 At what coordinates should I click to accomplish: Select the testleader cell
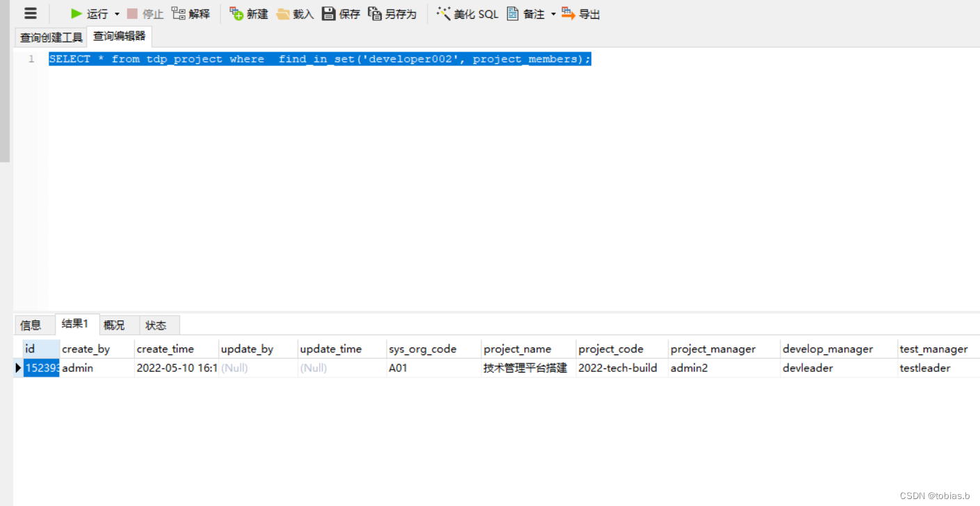[x=938, y=368]
